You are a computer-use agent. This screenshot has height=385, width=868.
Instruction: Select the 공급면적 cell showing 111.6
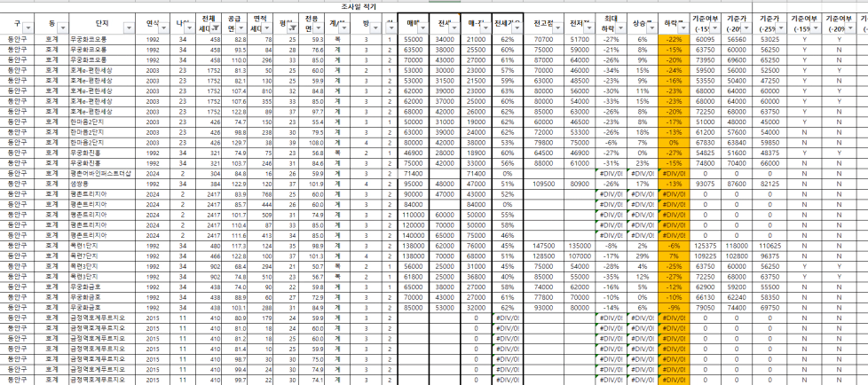point(236,235)
